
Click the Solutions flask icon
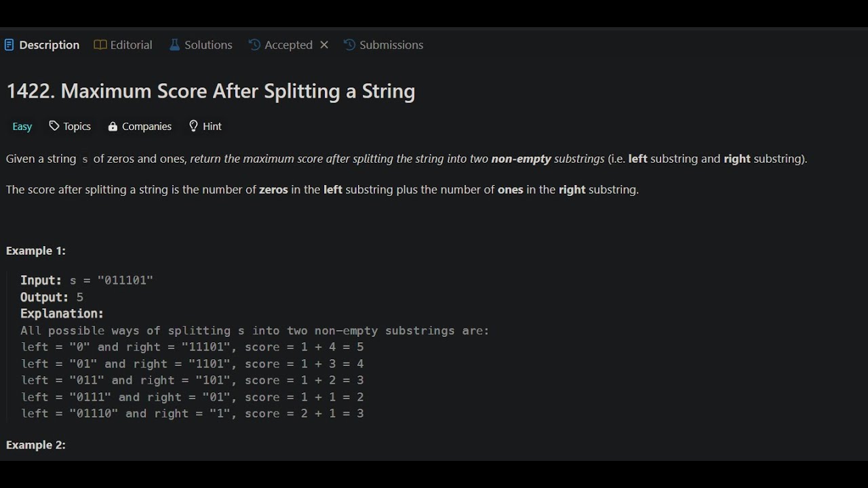click(x=174, y=45)
